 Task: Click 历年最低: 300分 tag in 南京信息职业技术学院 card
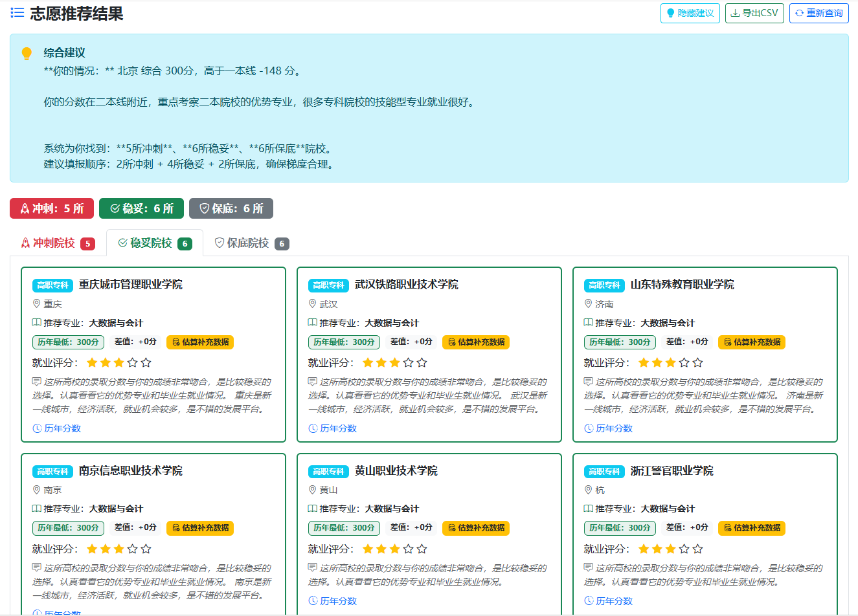68,528
